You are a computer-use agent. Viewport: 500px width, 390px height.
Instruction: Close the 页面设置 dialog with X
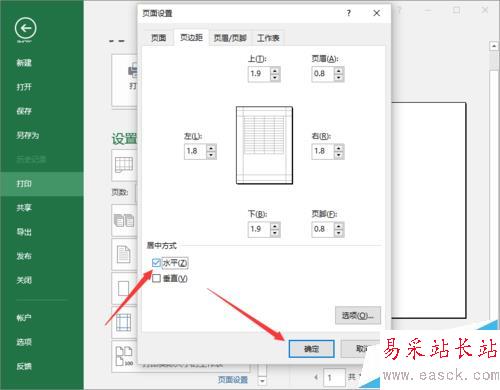pyautogui.click(x=377, y=13)
